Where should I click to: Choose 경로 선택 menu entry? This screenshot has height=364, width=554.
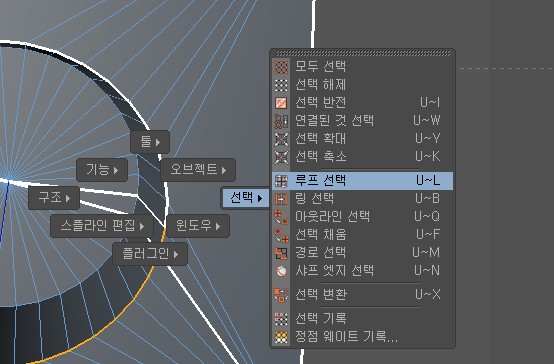click(363, 253)
